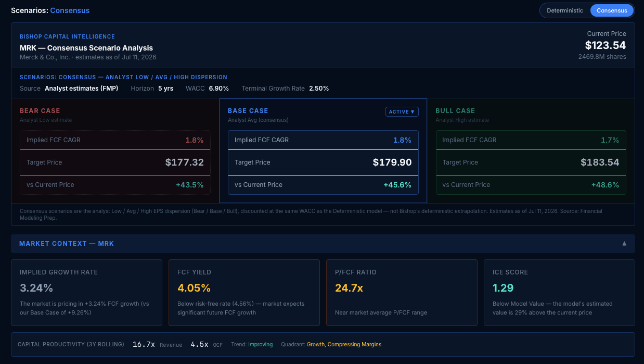Click the Base Case target price $179.90
Viewport: 644px width, 364px height.
(392, 162)
